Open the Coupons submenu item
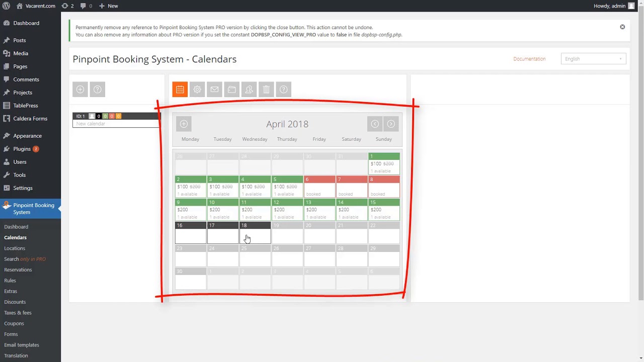 pos(14,323)
